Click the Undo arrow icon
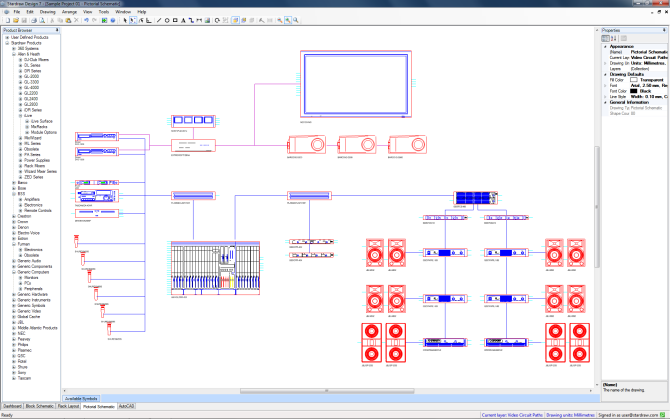The width and height of the screenshot is (670, 419). [89, 20]
